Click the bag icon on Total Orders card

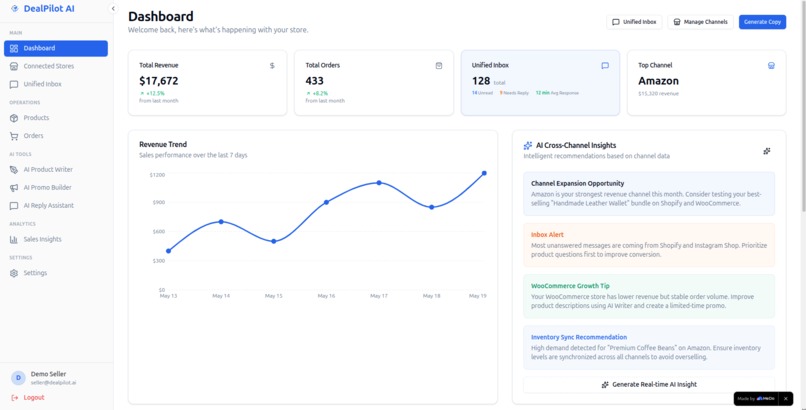pos(438,66)
